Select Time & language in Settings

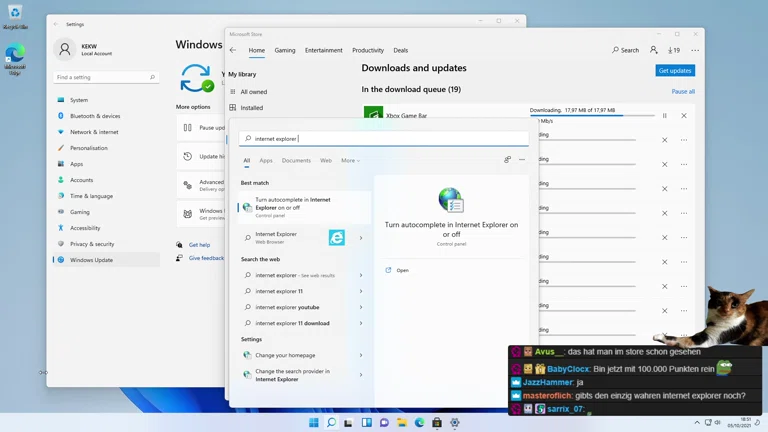[106, 196]
